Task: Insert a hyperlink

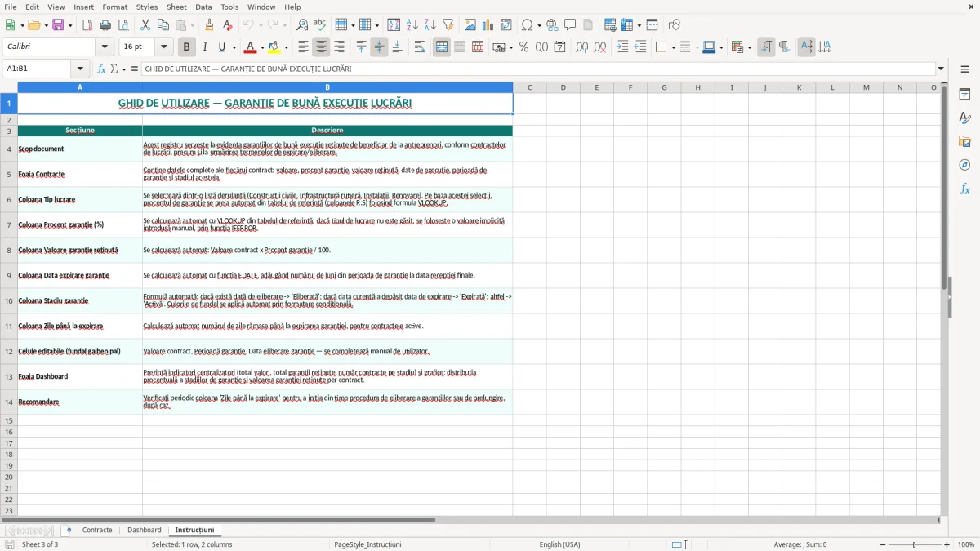Action: [x=552, y=25]
